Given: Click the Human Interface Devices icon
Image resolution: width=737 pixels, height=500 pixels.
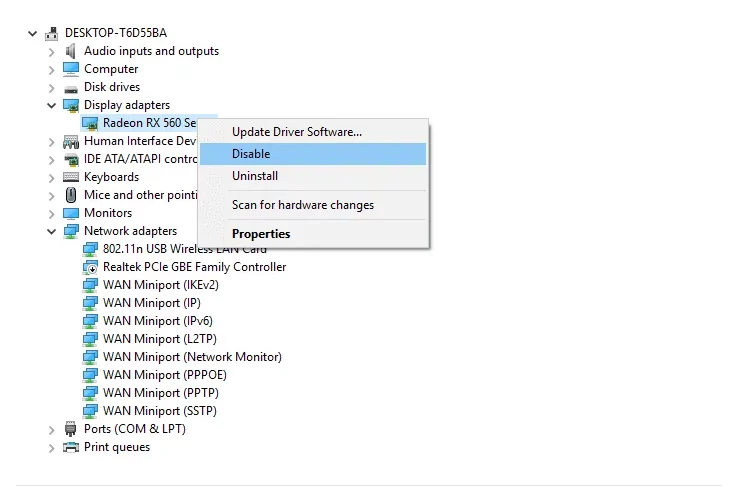Looking at the screenshot, I should click(71, 141).
